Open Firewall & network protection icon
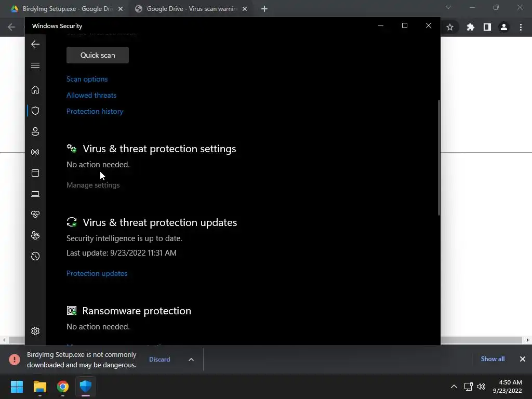Viewport: 532px width, 399px height. coord(35,152)
